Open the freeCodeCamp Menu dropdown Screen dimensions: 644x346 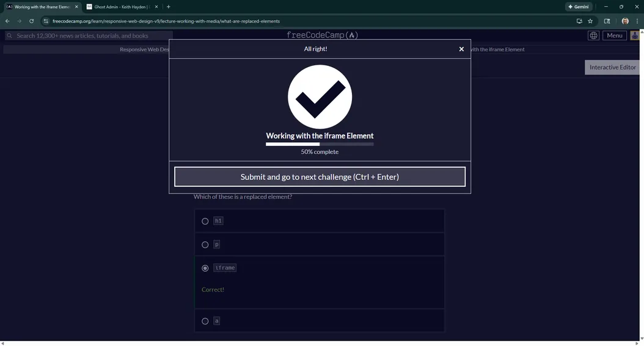click(x=615, y=35)
